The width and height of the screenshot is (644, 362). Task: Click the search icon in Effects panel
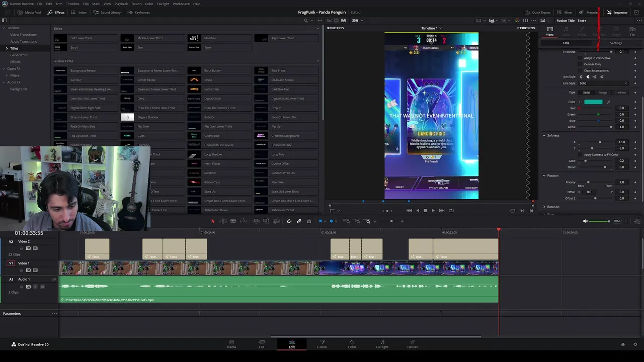click(305, 21)
